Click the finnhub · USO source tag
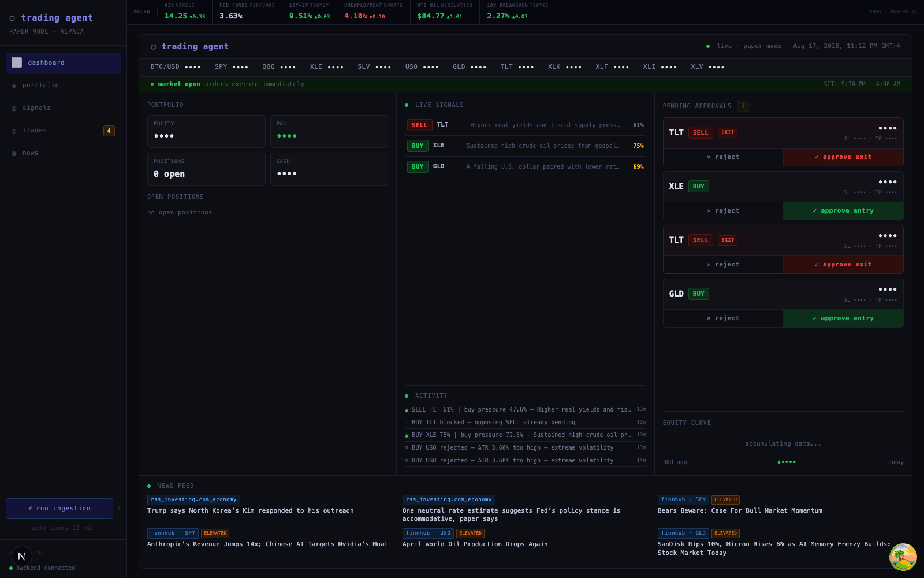 click(x=428, y=533)
